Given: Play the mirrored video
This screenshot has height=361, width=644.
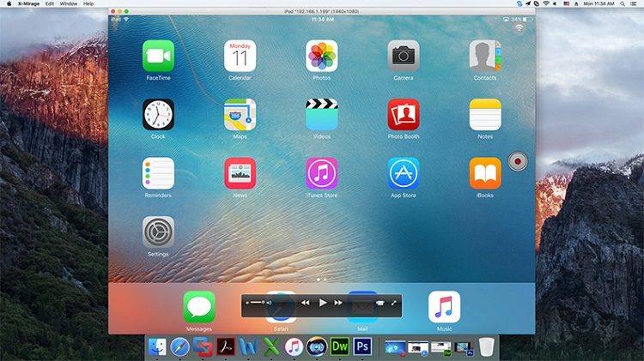Looking at the screenshot, I should pos(322,303).
